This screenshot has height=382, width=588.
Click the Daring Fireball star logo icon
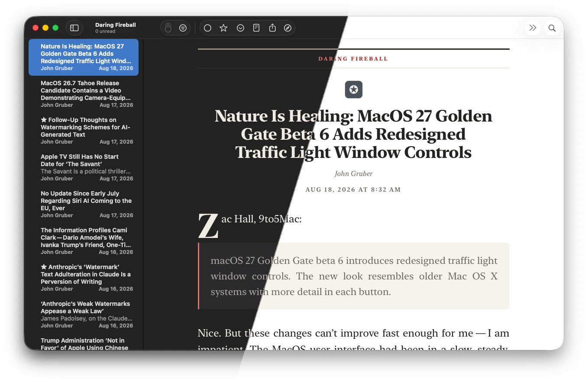click(354, 90)
